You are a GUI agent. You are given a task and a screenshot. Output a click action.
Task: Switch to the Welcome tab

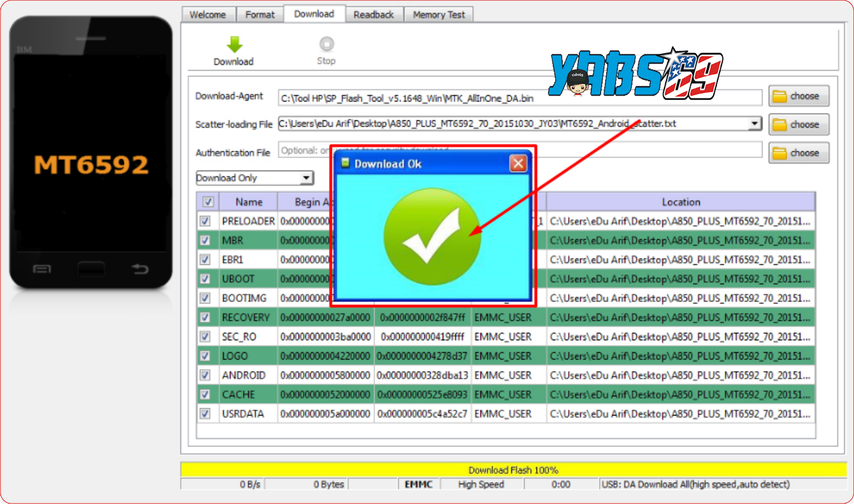(208, 14)
